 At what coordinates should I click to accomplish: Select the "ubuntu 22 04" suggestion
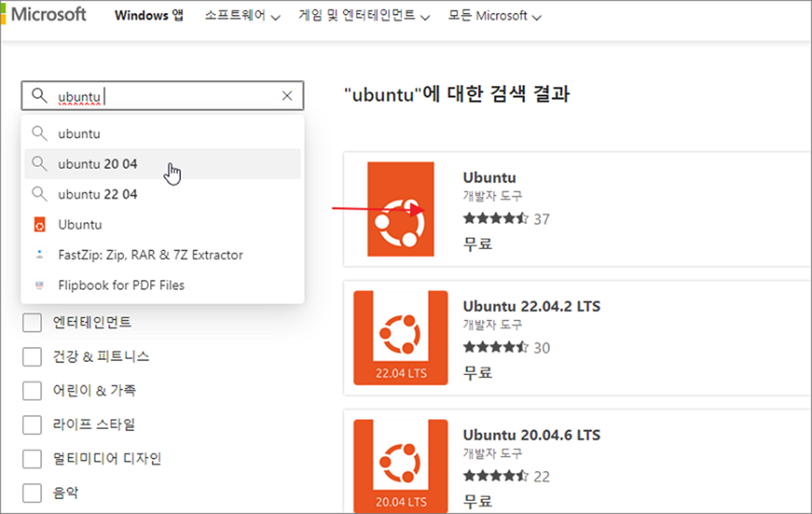click(x=162, y=194)
